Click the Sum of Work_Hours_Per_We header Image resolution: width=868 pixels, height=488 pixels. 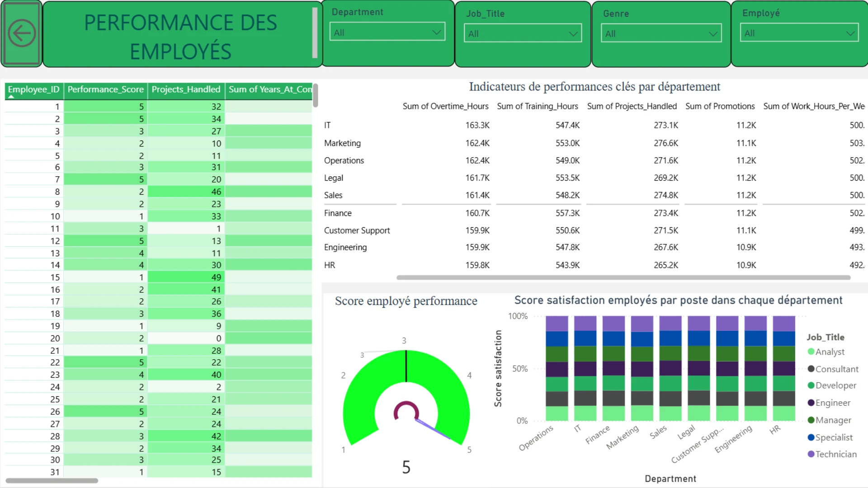[814, 106]
